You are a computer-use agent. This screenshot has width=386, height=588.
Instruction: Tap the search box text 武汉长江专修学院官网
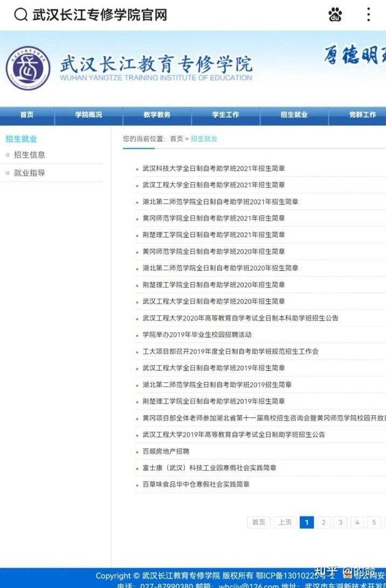click(100, 15)
